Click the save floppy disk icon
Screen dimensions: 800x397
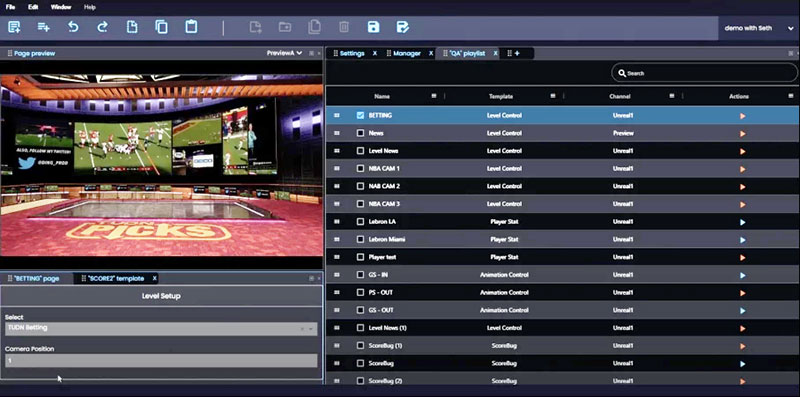pos(373,27)
